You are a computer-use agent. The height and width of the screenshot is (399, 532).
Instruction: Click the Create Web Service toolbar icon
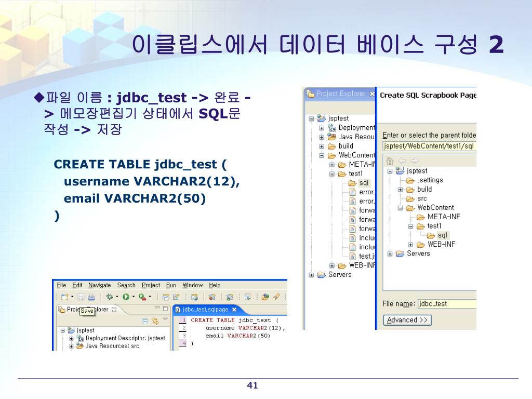[212, 297]
